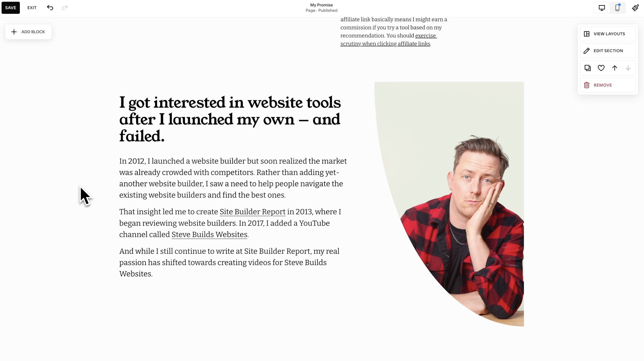
Task: Open the site styles paintbrush icon
Action: 636,8
